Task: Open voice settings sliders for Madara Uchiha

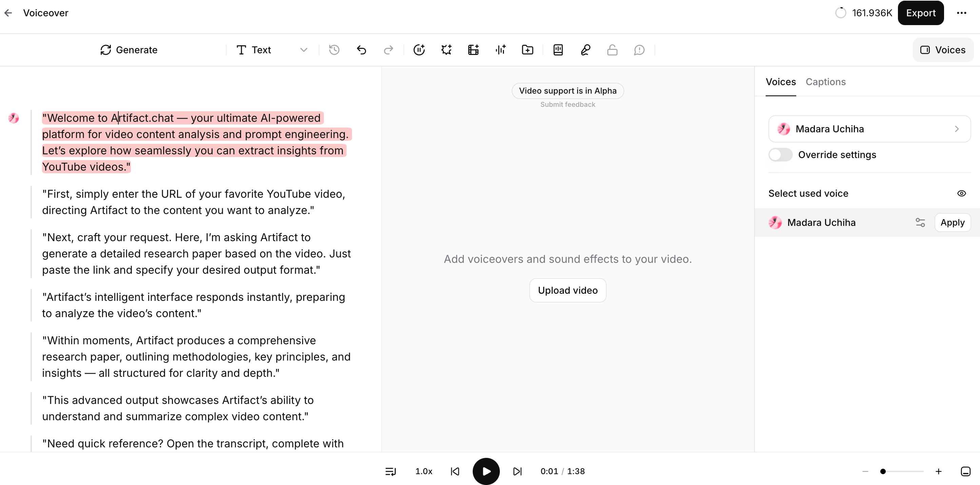Action: point(920,222)
